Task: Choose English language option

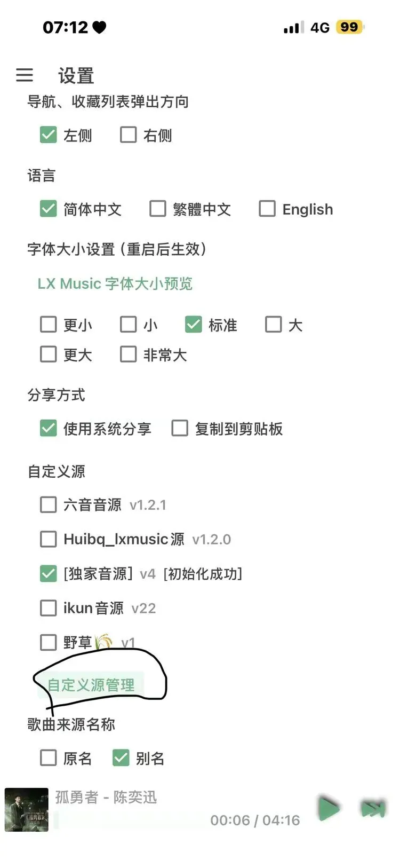Action: [267, 209]
